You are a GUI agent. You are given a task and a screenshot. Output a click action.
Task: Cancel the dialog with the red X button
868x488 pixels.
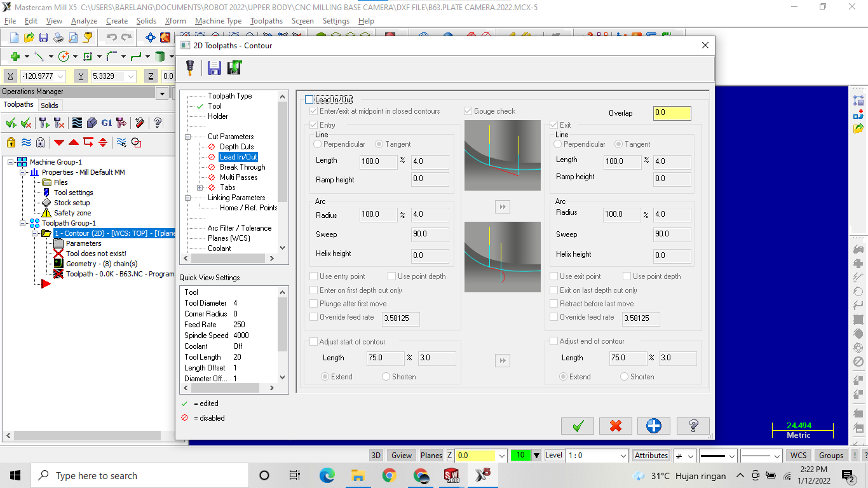click(615, 426)
